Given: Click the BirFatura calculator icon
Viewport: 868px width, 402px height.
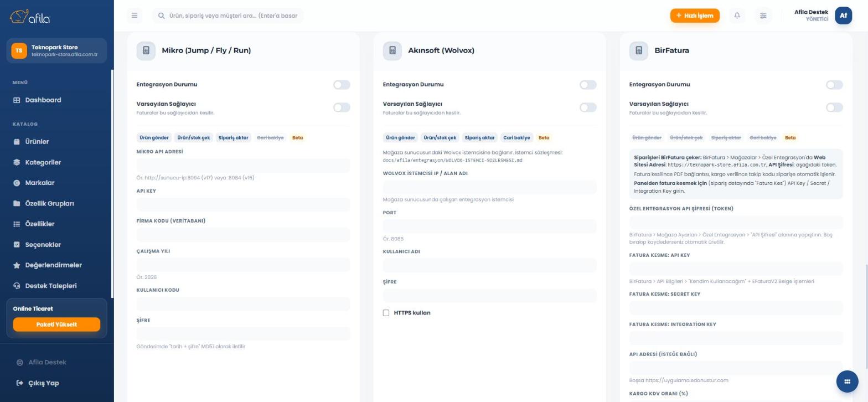Looking at the screenshot, I should click(638, 50).
